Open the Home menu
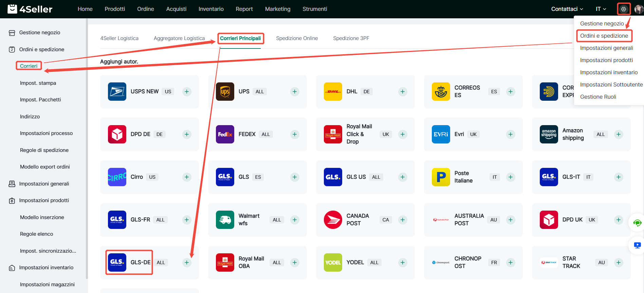 [85, 9]
